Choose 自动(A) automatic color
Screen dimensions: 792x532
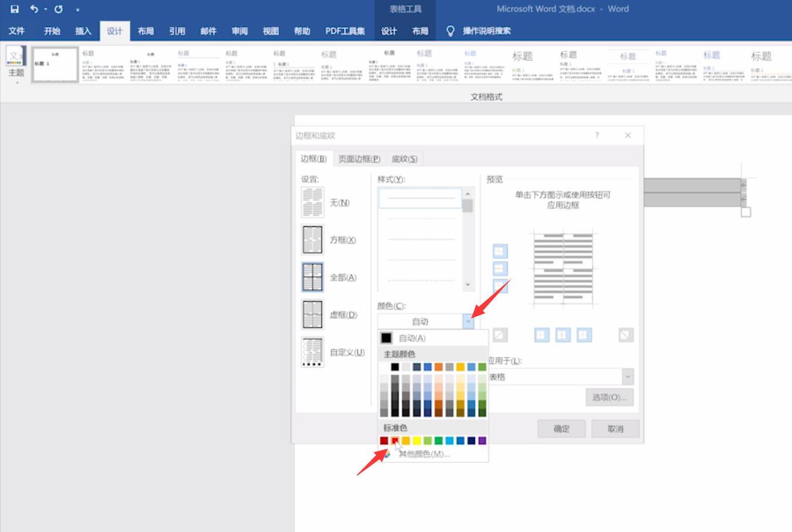click(434, 338)
